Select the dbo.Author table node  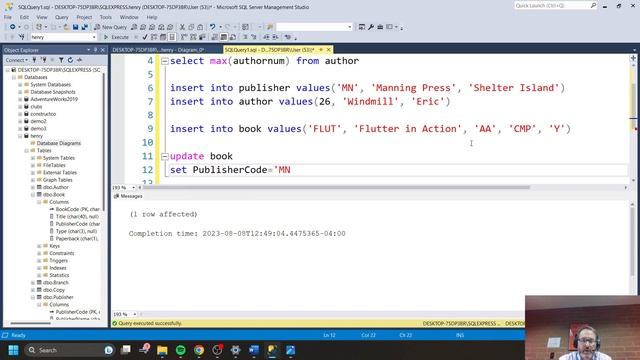coord(56,187)
